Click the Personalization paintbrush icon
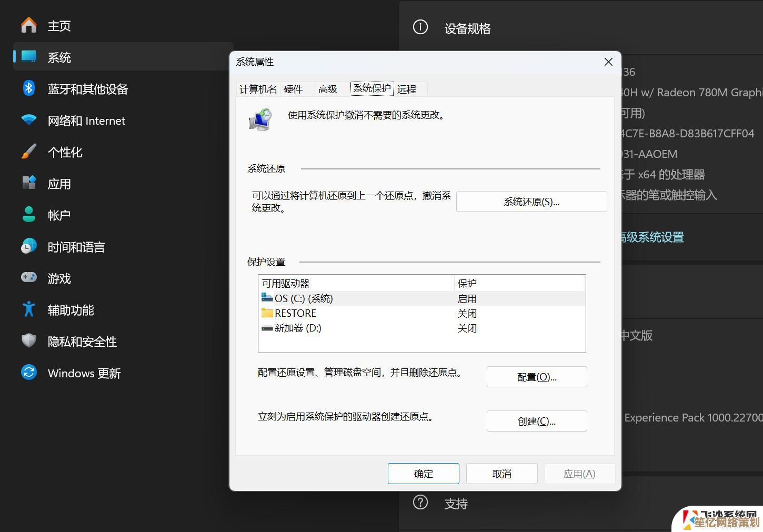Image resolution: width=763 pixels, height=532 pixels. pyautogui.click(x=29, y=152)
